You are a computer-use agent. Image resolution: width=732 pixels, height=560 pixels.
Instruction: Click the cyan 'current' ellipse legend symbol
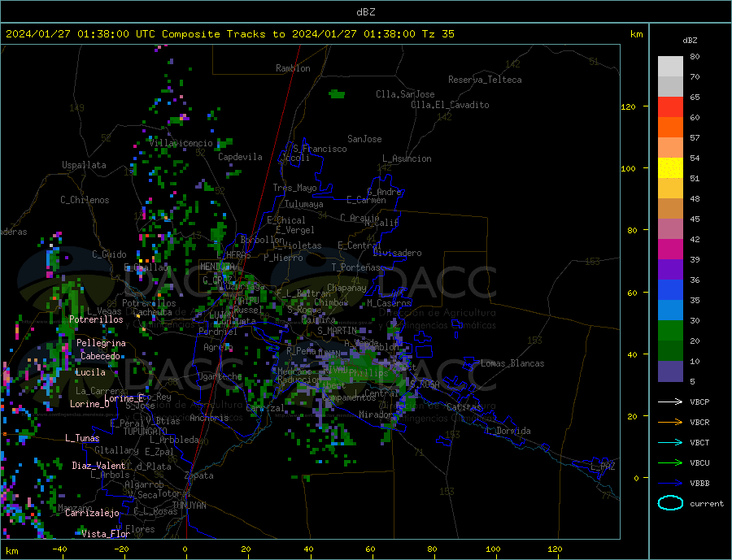pos(670,503)
